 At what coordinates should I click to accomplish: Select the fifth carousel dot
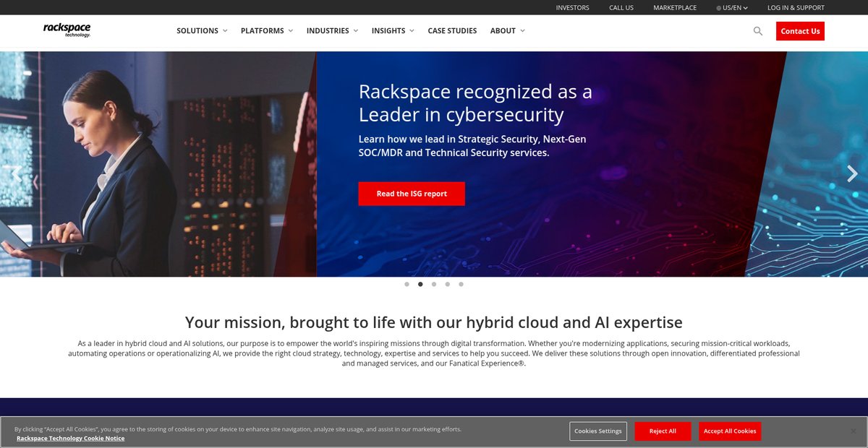[461, 284]
